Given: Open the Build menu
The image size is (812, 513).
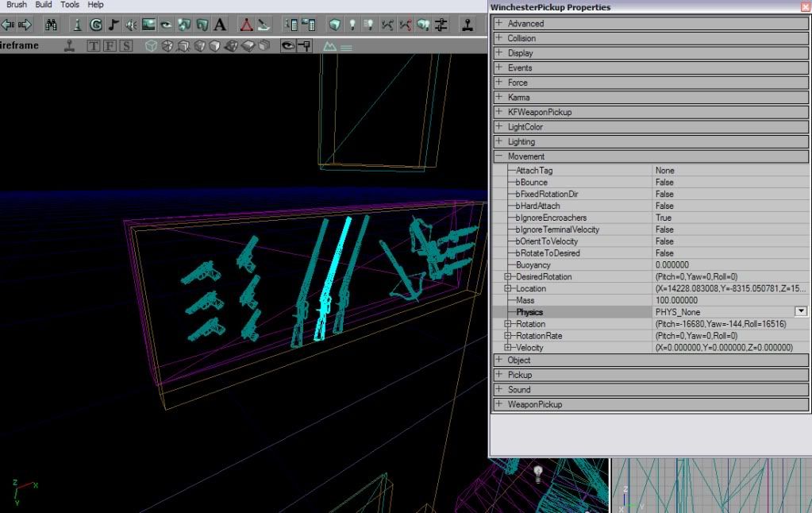Looking at the screenshot, I should [44, 5].
